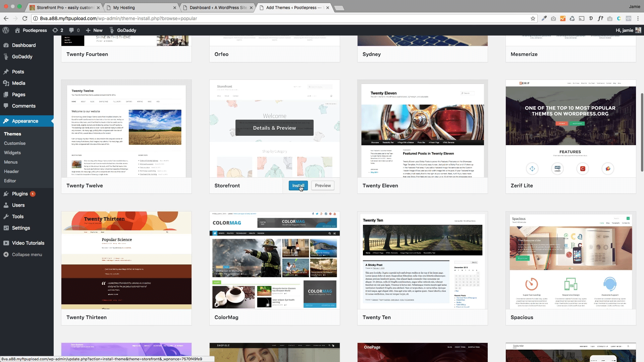Install the Storefront theme
644x362 pixels.
point(298,185)
